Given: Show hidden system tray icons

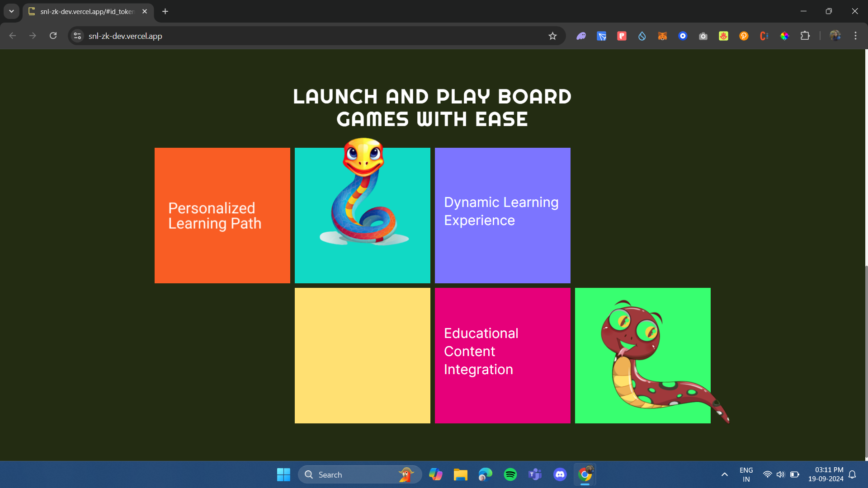Looking at the screenshot, I should 724,474.
